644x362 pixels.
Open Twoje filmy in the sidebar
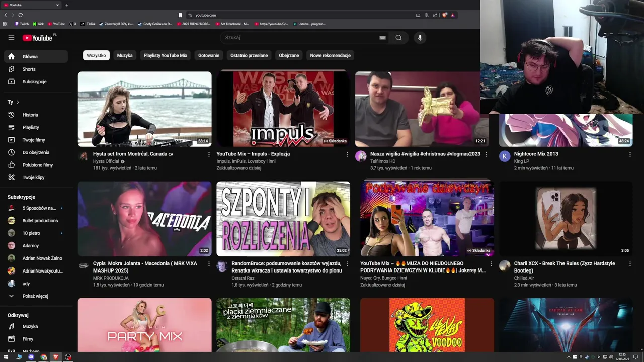(35, 140)
